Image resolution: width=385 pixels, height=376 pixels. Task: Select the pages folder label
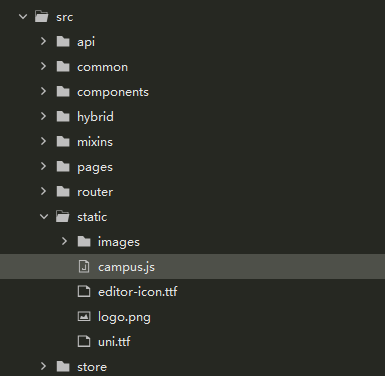coord(95,167)
